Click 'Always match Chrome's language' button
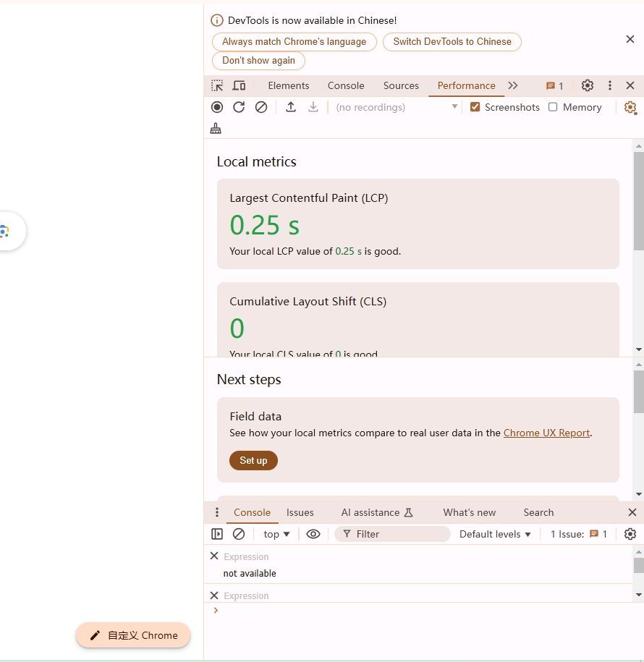The height and width of the screenshot is (662, 644). tap(294, 42)
